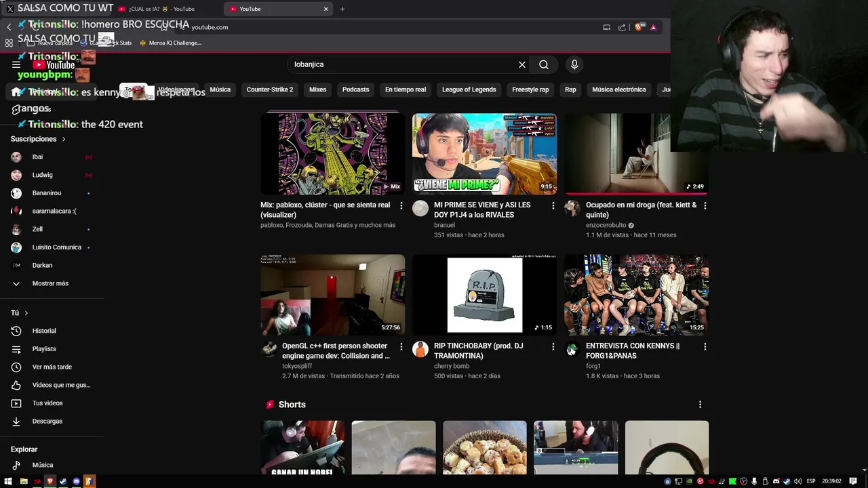868x488 pixels.
Task: Open options for RIP TINCHOBABY video
Action: pos(553,346)
